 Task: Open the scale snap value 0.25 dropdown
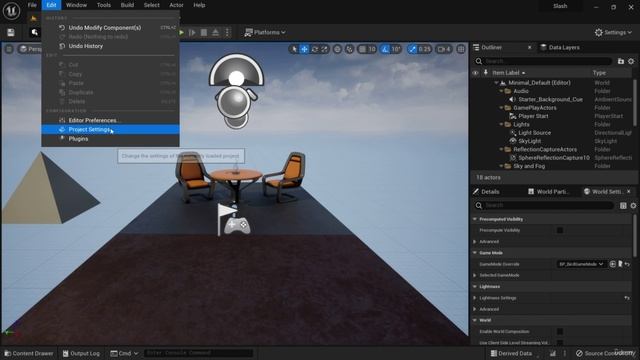[424, 49]
